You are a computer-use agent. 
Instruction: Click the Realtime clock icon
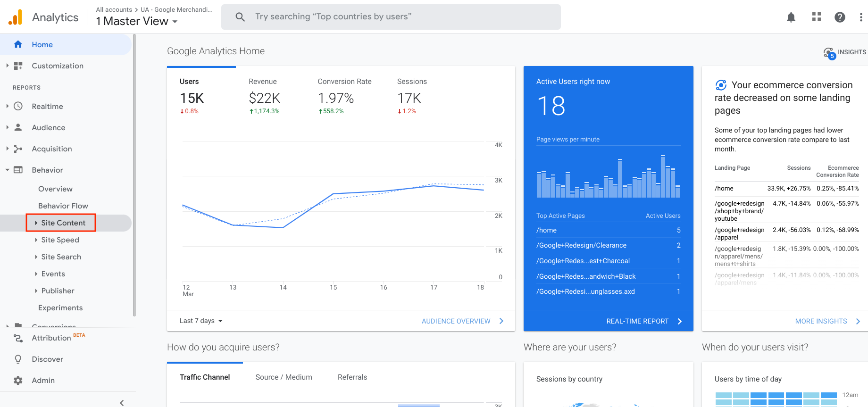[x=18, y=106]
